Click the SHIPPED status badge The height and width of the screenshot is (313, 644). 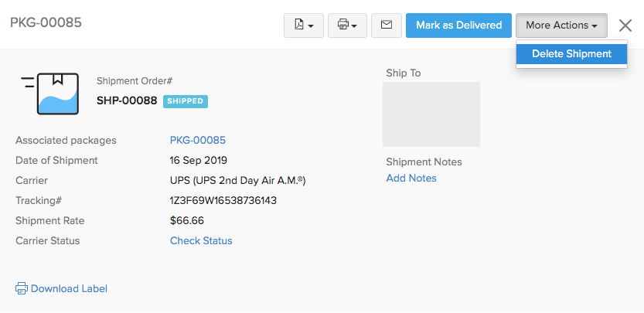point(186,101)
